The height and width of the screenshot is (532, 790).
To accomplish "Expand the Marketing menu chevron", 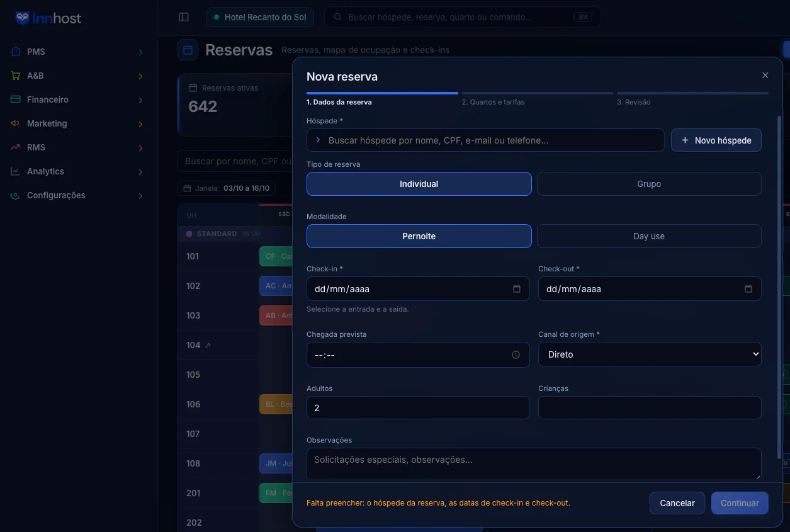I will pyautogui.click(x=140, y=124).
